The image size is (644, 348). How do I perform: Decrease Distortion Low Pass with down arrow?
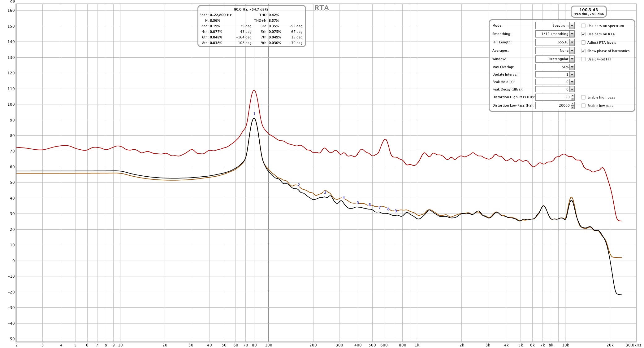point(573,107)
